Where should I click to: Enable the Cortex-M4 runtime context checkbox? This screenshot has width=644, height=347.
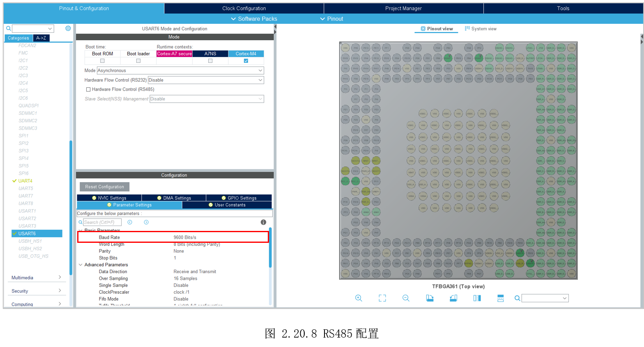246,61
